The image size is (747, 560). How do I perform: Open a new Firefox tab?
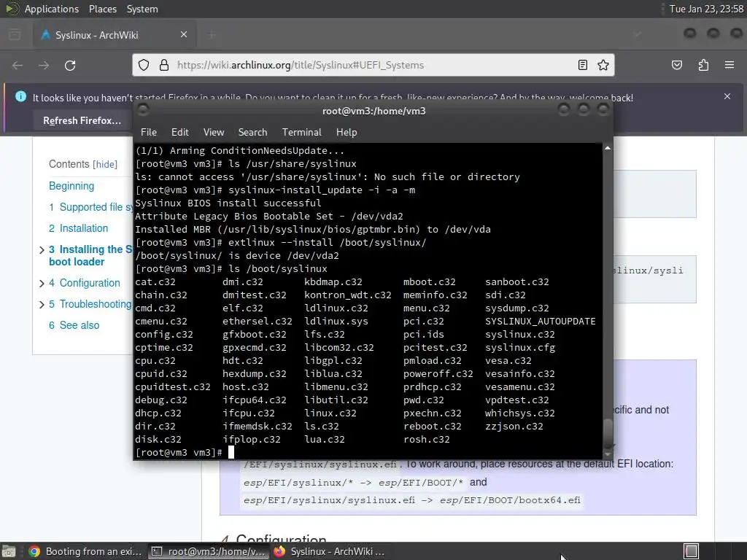click(x=212, y=34)
